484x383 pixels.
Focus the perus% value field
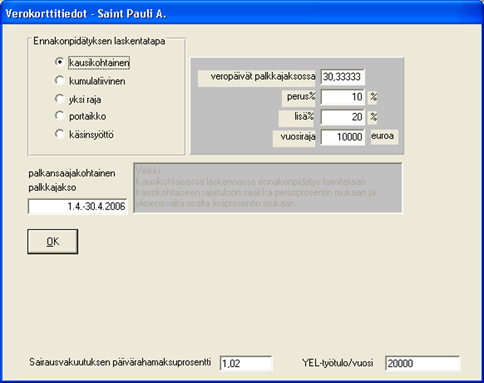[342, 97]
